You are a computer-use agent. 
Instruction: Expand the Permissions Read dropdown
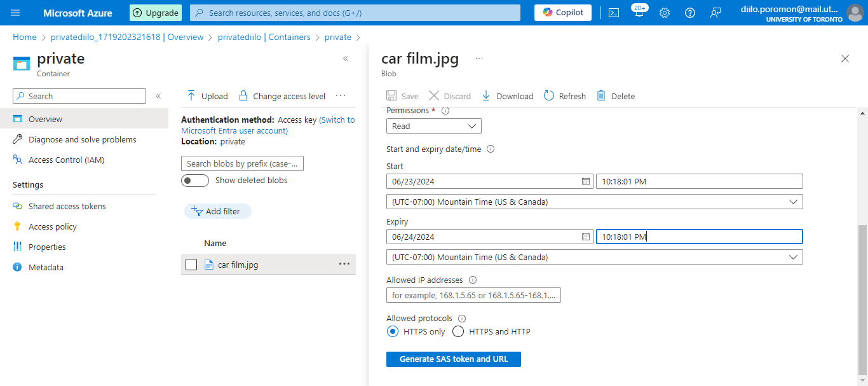434,126
